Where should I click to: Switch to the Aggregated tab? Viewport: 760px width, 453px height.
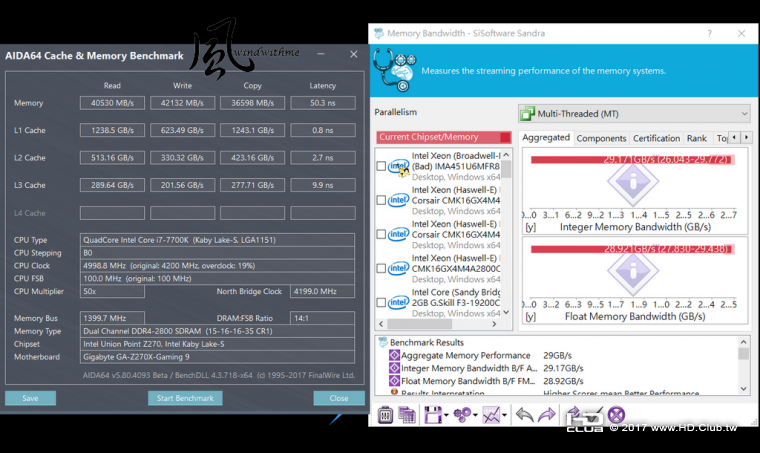coord(546,138)
